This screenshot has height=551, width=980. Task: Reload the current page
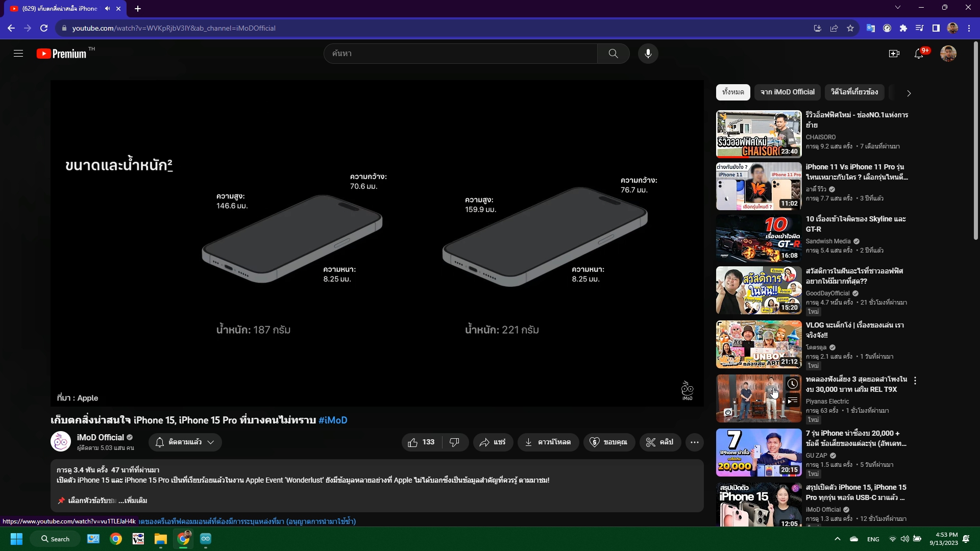click(x=44, y=28)
